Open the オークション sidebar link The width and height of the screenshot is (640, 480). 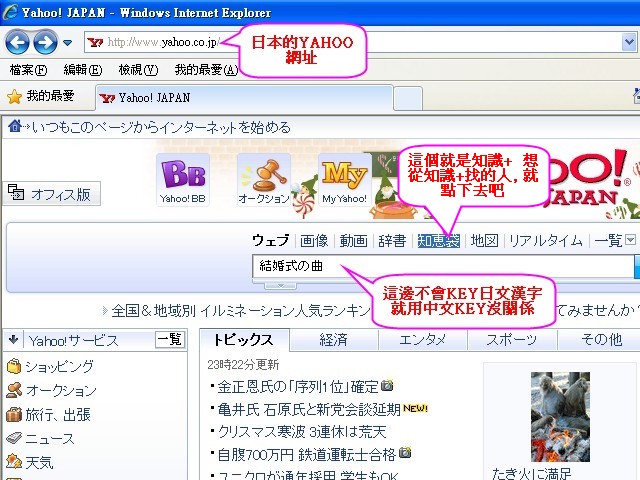click(x=61, y=391)
